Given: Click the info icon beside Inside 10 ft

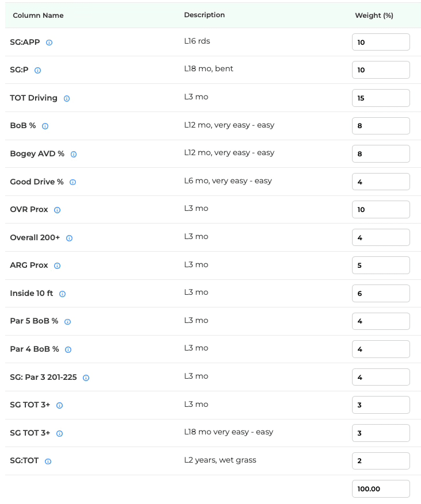Looking at the screenshot, I should (62, 294).
